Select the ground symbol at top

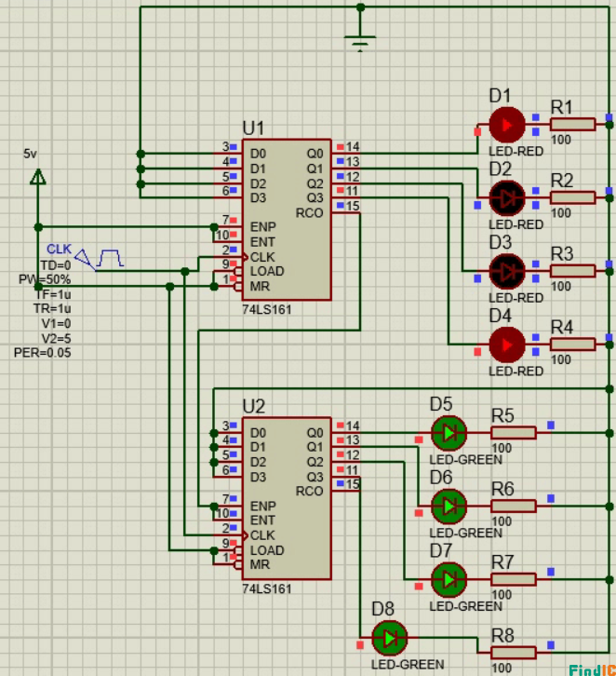pos(360,41)
